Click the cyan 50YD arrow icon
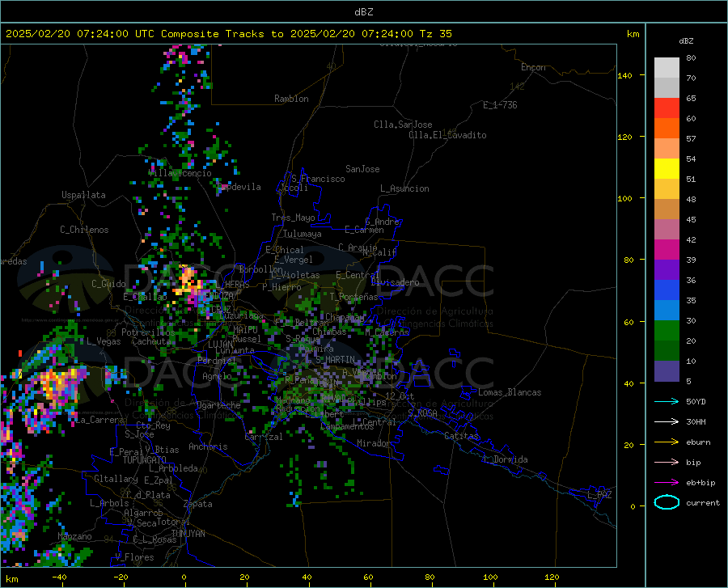The width and height of the screenshot is (728, 588). coord(667,401)
